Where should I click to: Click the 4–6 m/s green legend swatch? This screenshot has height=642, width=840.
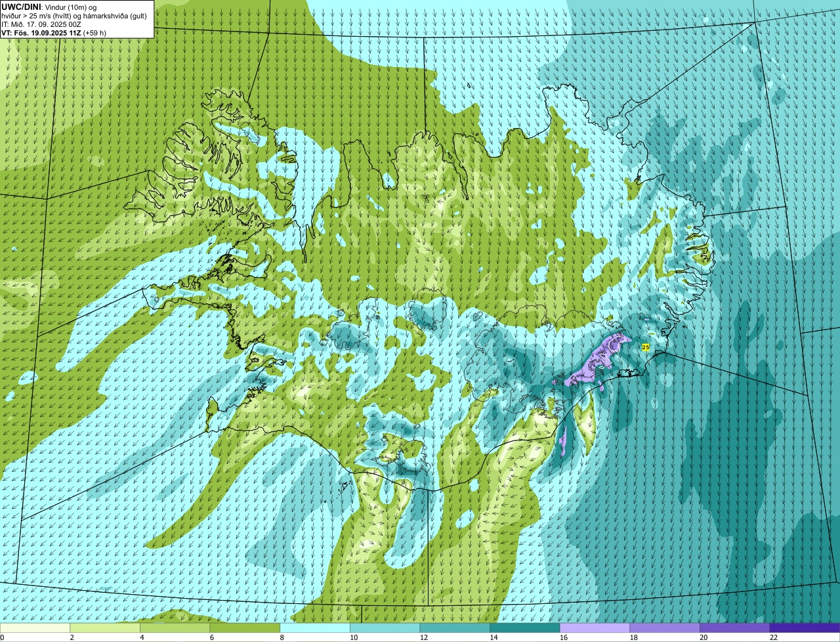click(x=175, y=628)
